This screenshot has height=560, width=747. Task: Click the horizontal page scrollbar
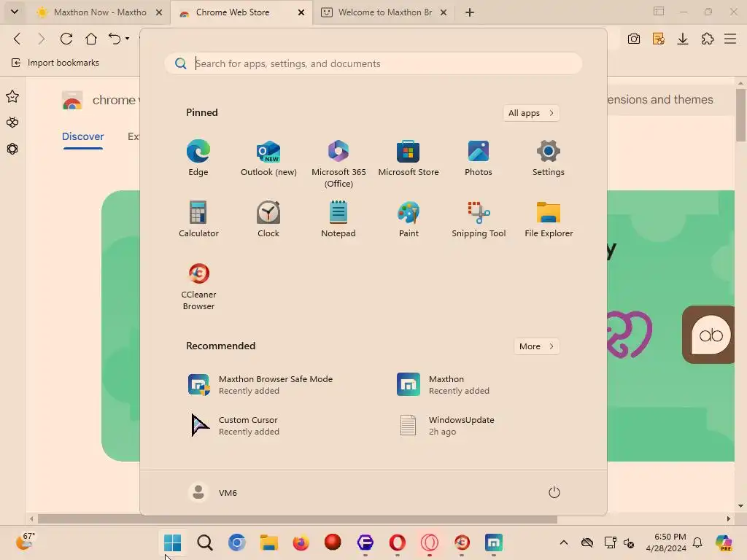(x=298, y=519)
